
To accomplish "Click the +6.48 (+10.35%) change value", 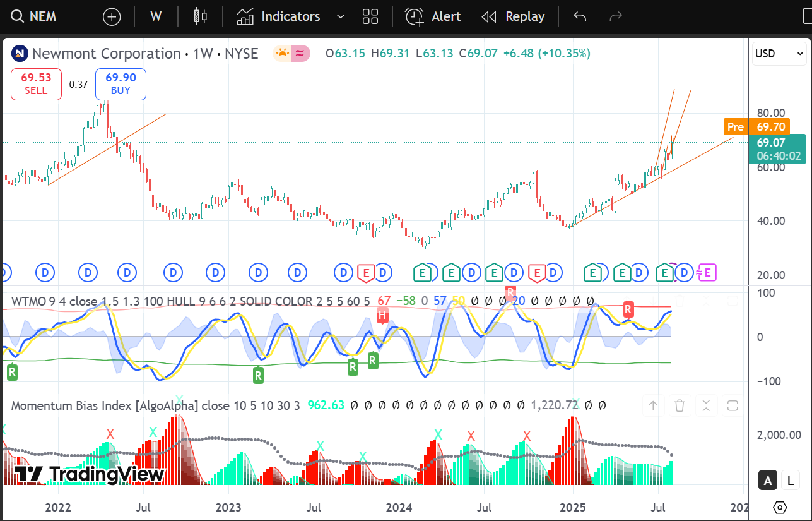I will 546,54.
